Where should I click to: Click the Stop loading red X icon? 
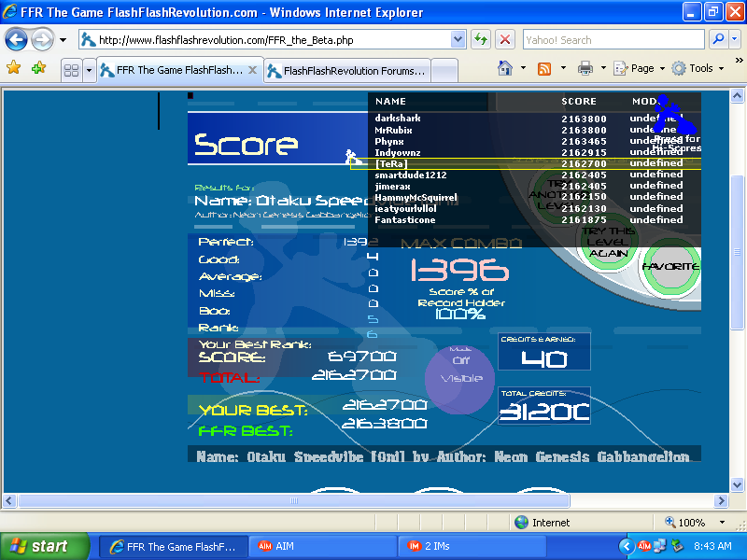[504, 40]
